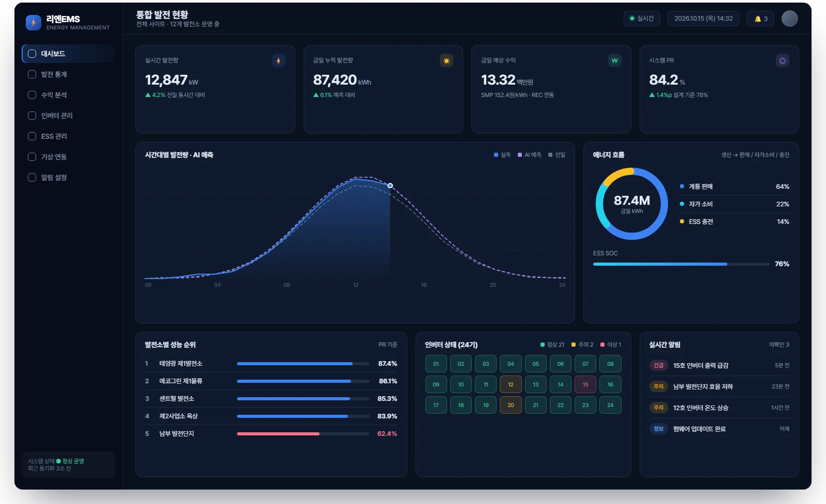Filter inverters by 주의 2 legend
Image resolution: width=826 pixels, height=504 pixels.
coord(582,345)
